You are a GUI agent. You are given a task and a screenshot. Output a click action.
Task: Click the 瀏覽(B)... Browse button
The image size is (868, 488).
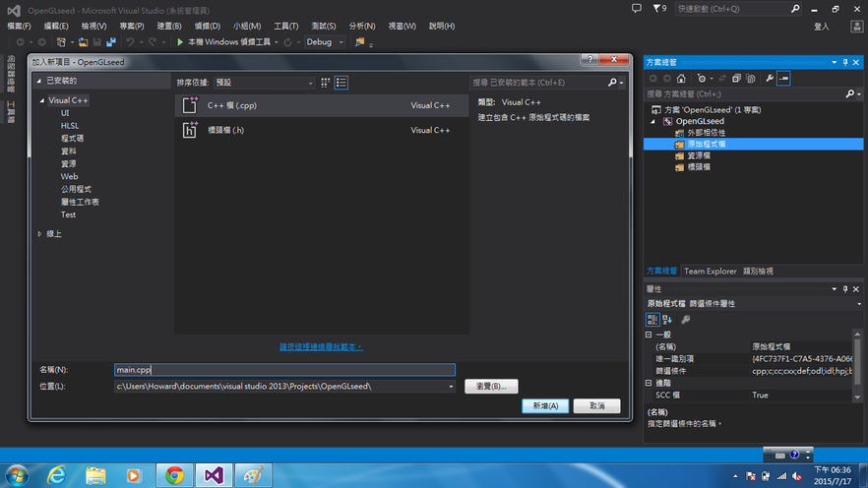click(x=492, y=387)
